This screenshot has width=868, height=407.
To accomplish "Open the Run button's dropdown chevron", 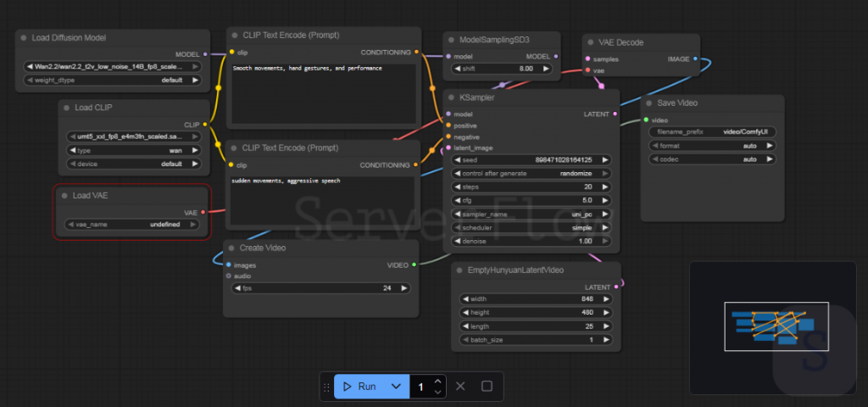I will pyautogui.click(x=397, y=387).
